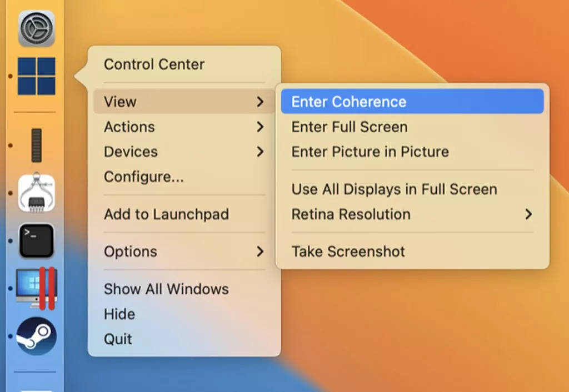Viewport: 569px width, 392px height.
Task: Open the Terminal dock icon
Action: pos(37,240)
